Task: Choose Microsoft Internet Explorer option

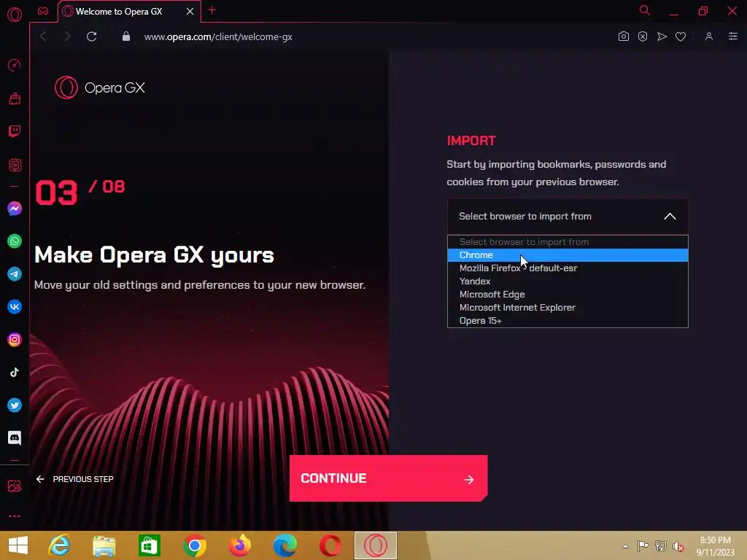Action: click(568, 308)
